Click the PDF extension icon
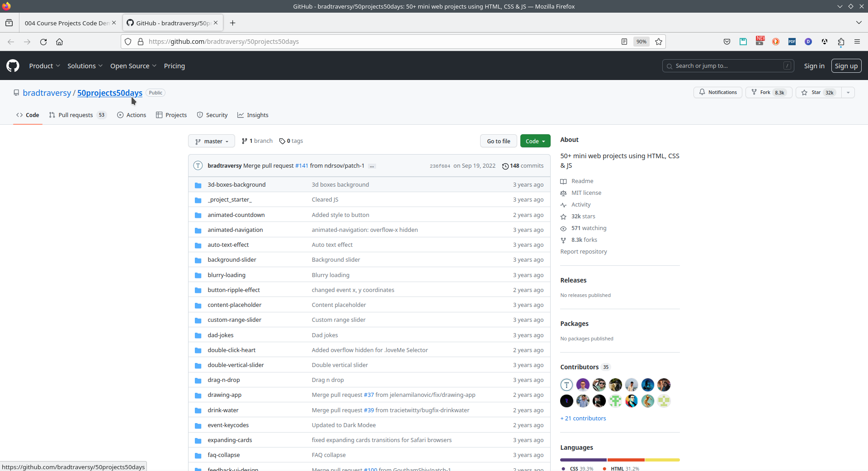Viewport: 868px width, 471px height. [792, 42]
